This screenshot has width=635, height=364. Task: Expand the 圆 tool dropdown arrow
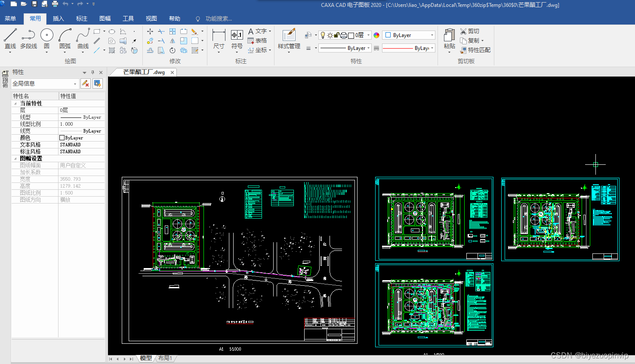(x=46, y=52)
